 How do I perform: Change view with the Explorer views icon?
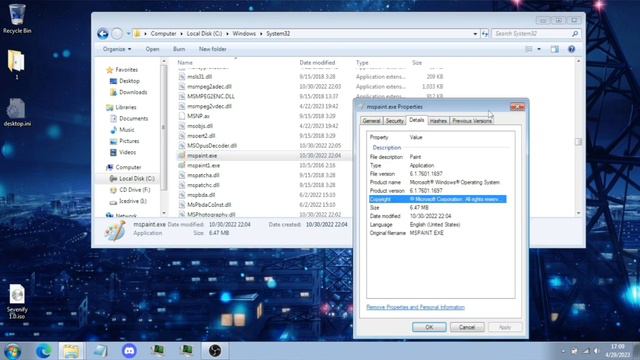pyautogui.click(x=529, y=49)
